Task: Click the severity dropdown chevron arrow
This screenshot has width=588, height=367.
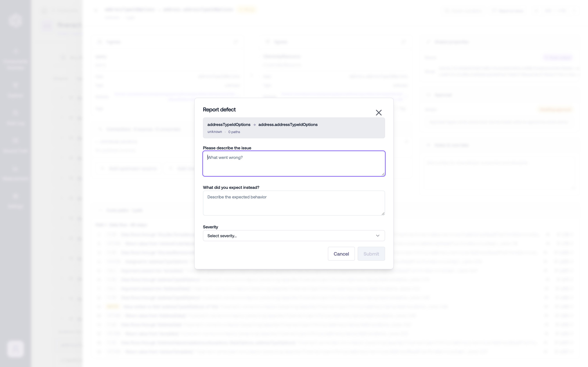Action: [x=377, y=236]
